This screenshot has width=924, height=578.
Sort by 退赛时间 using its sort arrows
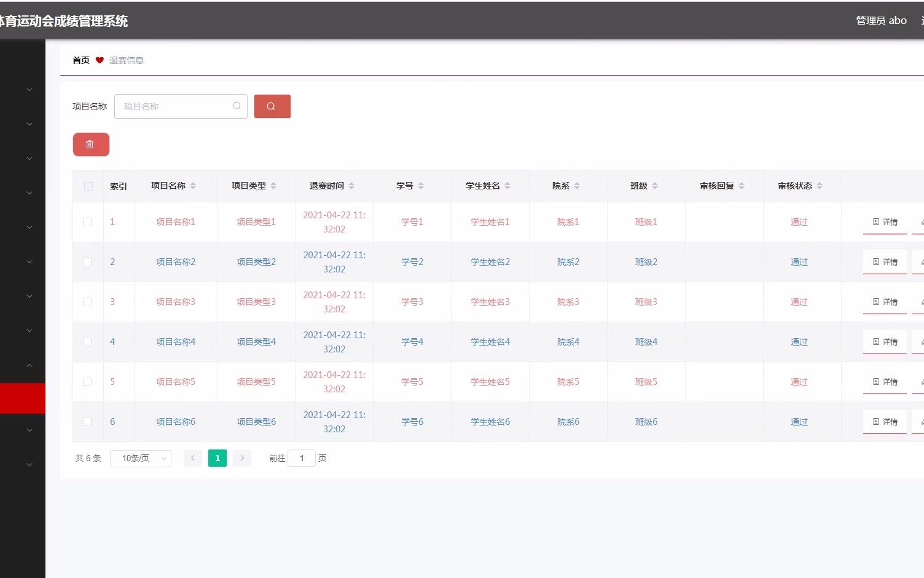tap(351, 186)
